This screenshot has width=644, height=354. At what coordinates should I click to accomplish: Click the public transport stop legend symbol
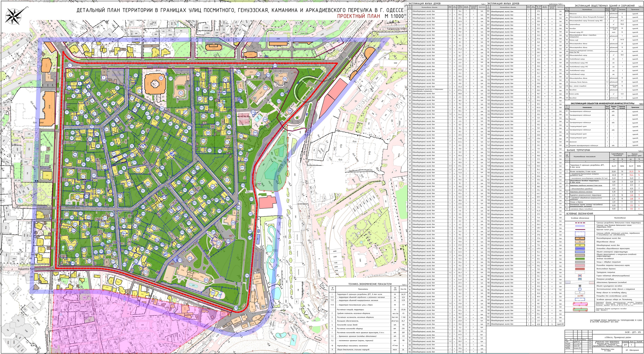click(580, 249)
